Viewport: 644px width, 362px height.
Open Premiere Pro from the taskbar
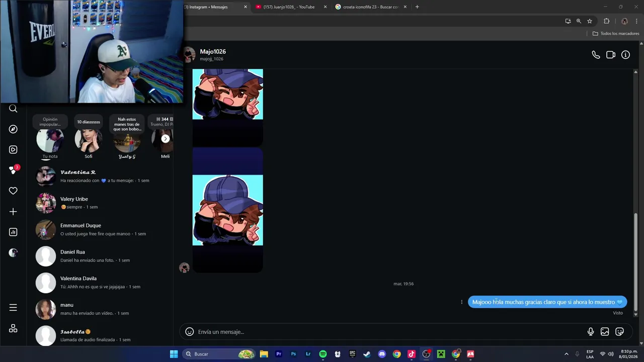point(279,354)
